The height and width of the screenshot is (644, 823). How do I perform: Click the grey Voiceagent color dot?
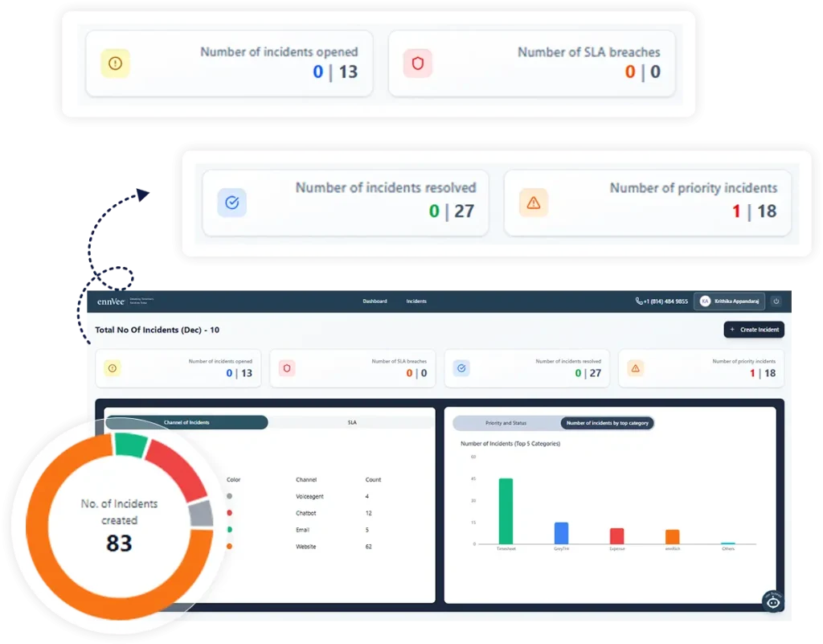[229, 496]
